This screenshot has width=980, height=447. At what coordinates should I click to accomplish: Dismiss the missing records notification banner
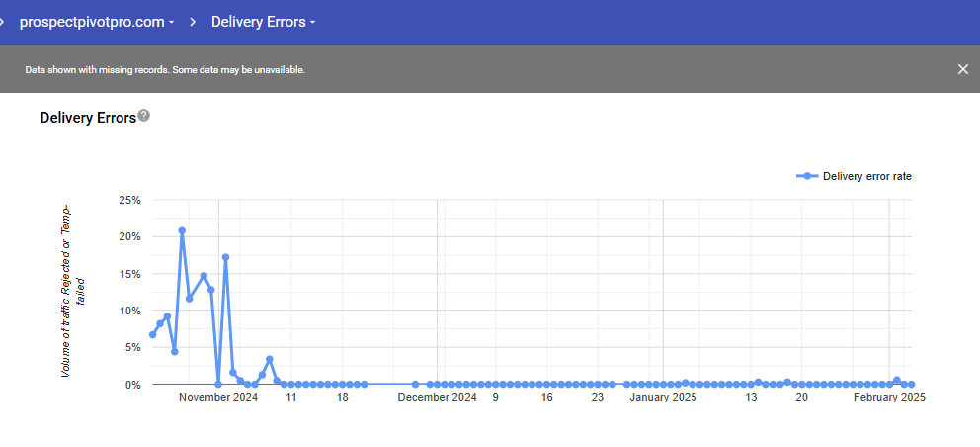coord(962,69)
